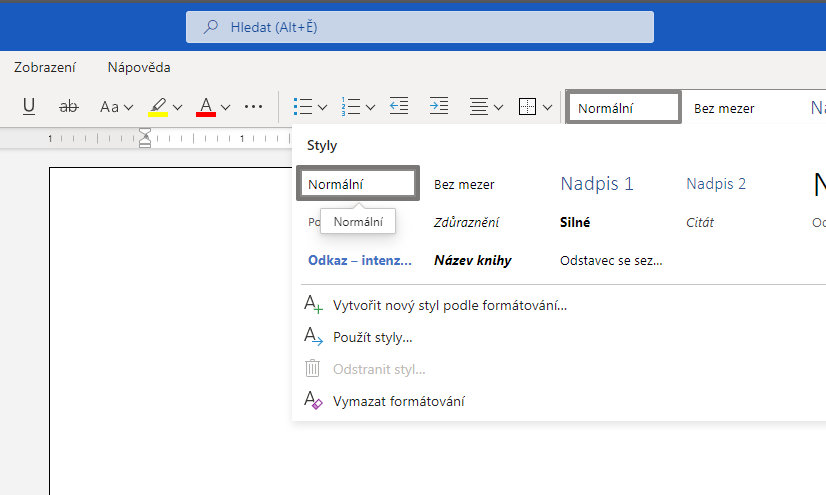Click Vytvořit nový styl podle formátování
The image size is (826, 495).
tap(450, 305)
